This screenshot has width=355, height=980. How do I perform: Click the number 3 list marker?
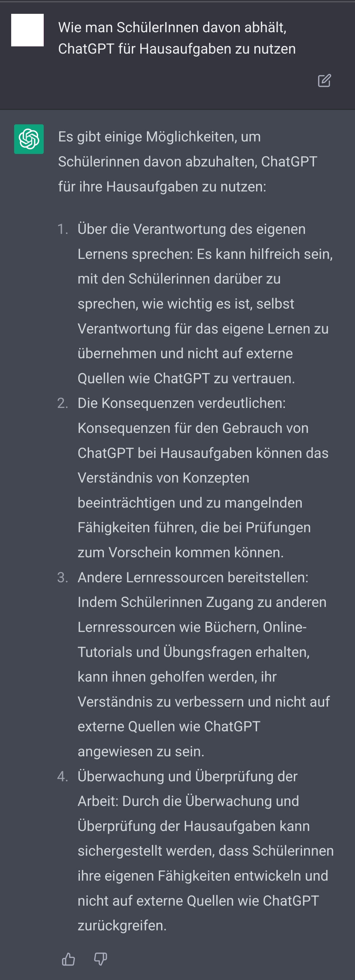pos(63,577)
